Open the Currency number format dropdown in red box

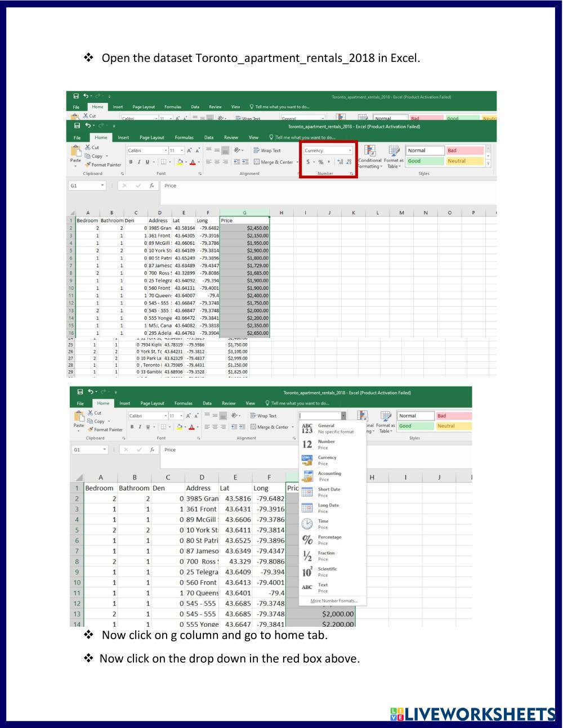pos(350,151)
